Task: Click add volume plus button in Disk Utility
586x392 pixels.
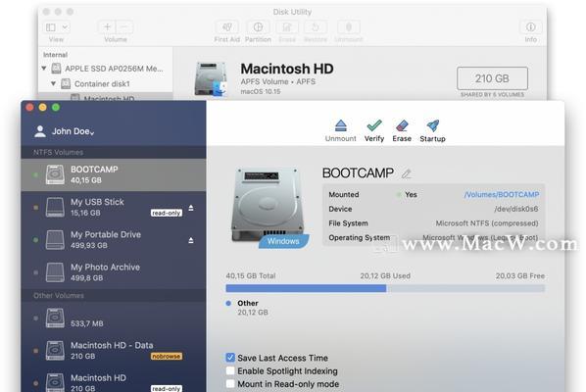Action: tap(107, 26)
